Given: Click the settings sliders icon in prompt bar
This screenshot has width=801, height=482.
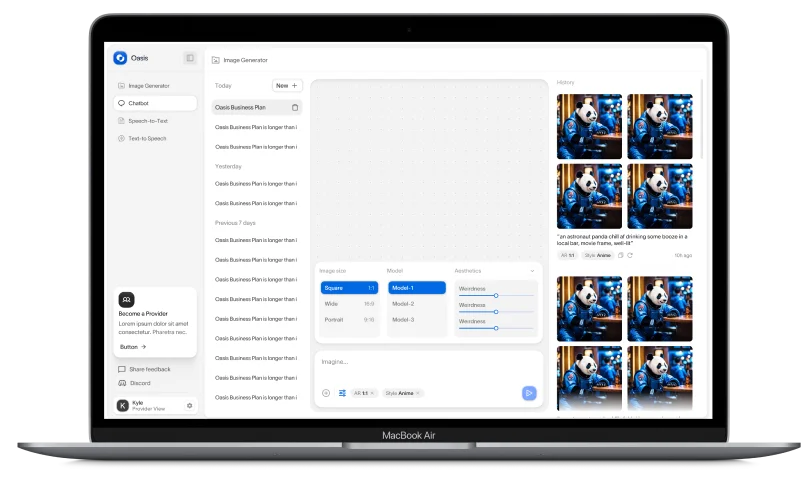Looking at the screenshot, I should (342, 393).
